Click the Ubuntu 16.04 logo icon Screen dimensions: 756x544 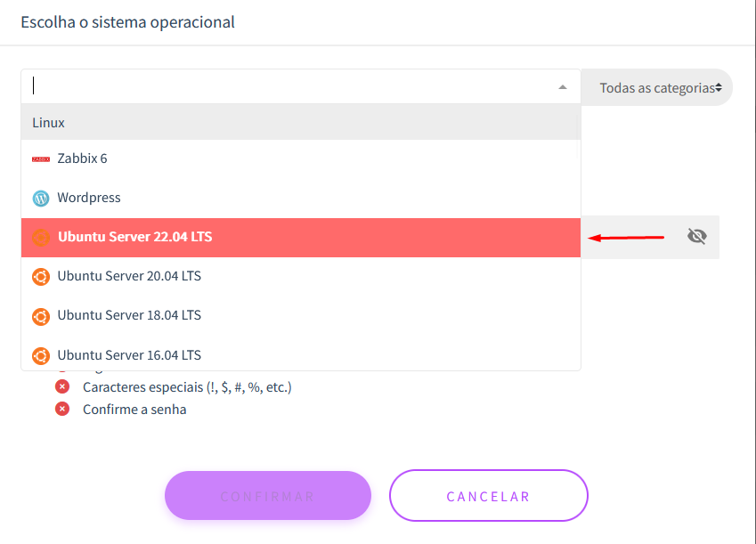pos(41,356)
